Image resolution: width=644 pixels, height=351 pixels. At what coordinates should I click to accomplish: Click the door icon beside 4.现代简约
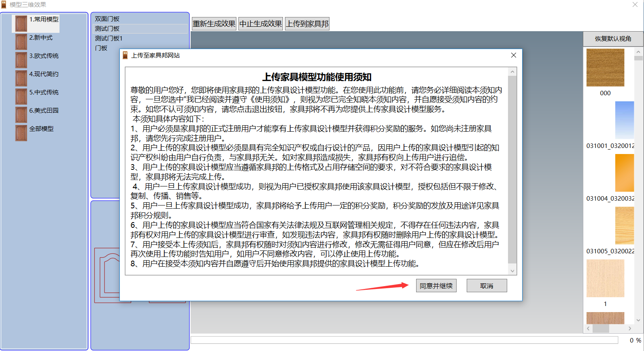pos(21,78)
